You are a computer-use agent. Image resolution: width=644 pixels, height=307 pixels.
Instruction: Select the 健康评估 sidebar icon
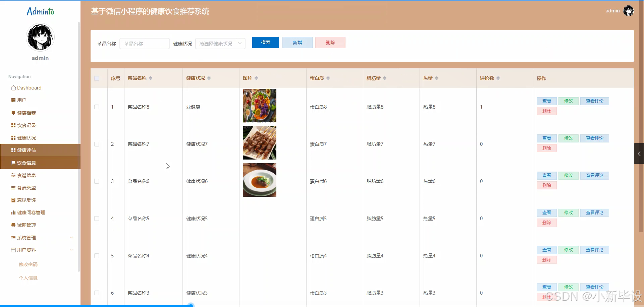point(13,150)
